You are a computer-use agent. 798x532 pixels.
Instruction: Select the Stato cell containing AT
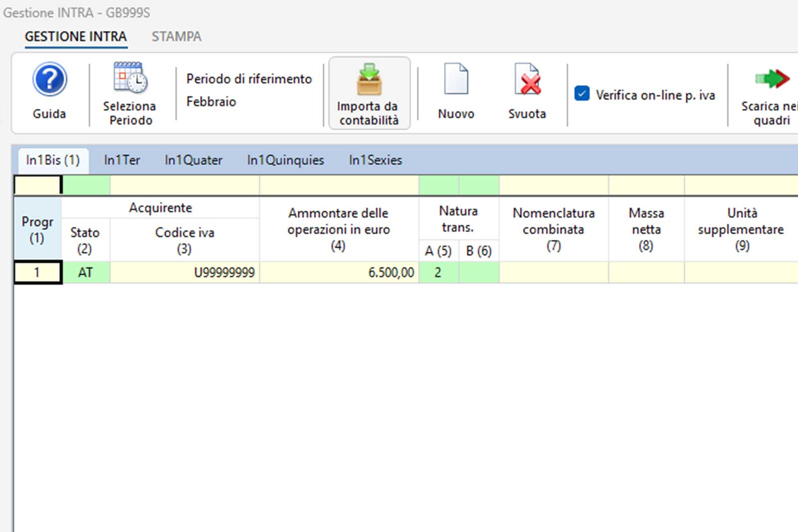coord(85,273)
